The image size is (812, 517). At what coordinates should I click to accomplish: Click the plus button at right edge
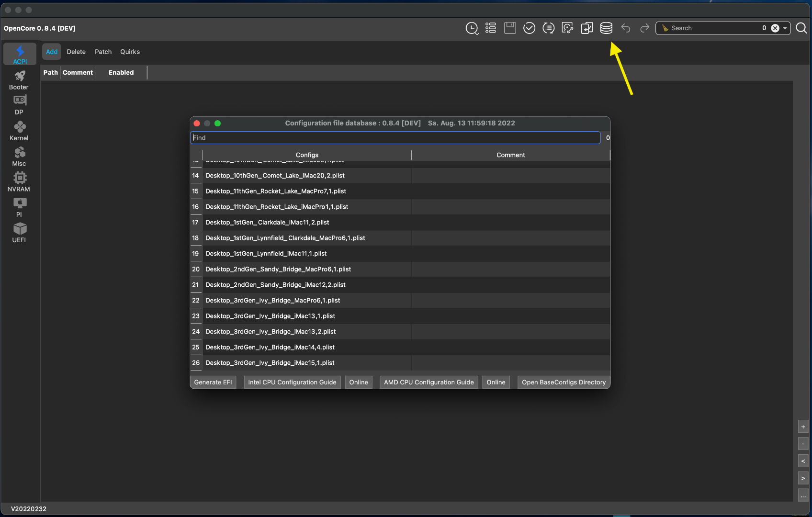pos(803,427)
